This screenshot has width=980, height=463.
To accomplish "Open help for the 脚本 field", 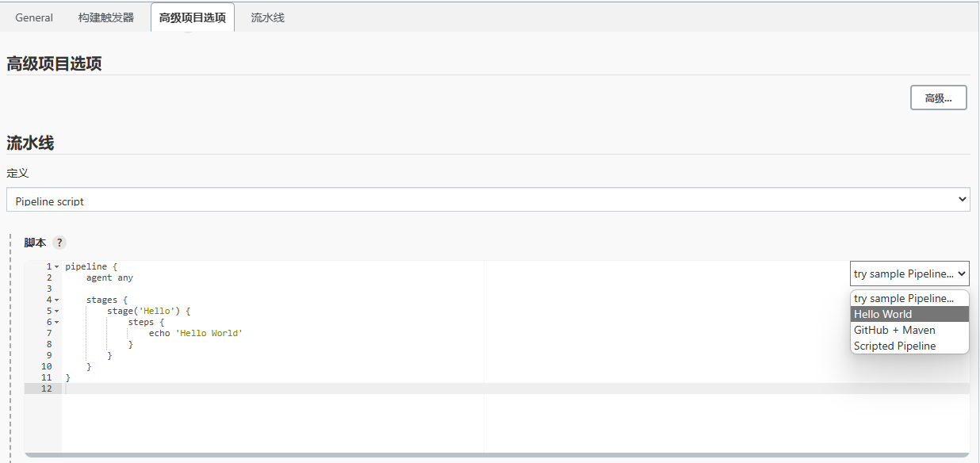I will (59, 243).
